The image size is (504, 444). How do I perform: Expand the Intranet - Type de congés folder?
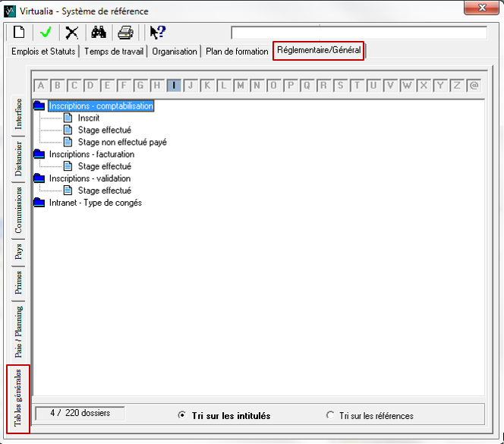[39, 203]
